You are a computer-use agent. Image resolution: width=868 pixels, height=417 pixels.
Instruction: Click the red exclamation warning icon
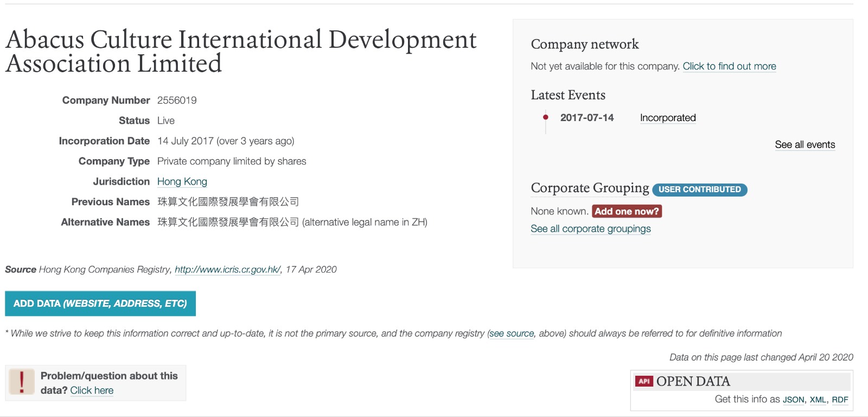pyautogui.click(x=22, y=382)
